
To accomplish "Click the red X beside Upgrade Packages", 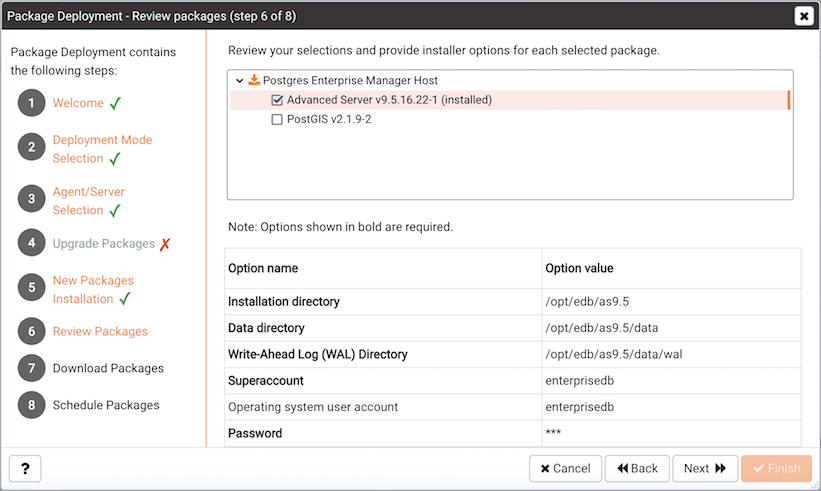I will point(165,244).
